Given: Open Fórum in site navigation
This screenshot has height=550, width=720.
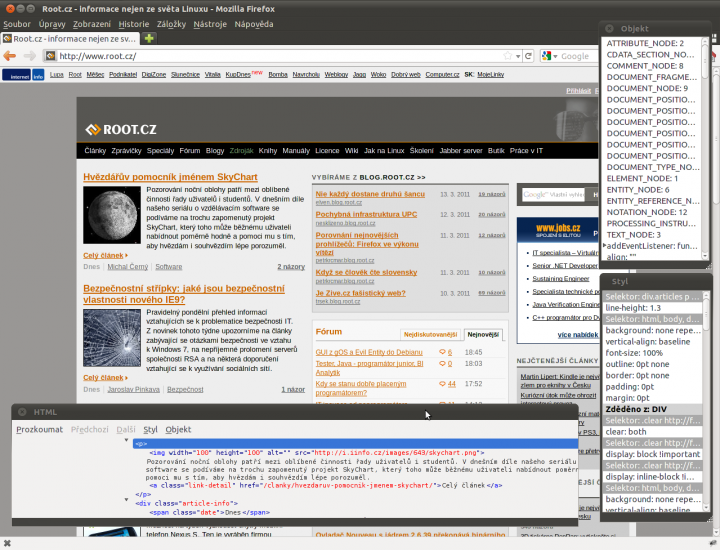Looking at the screenshot, I should pos(190,151).
